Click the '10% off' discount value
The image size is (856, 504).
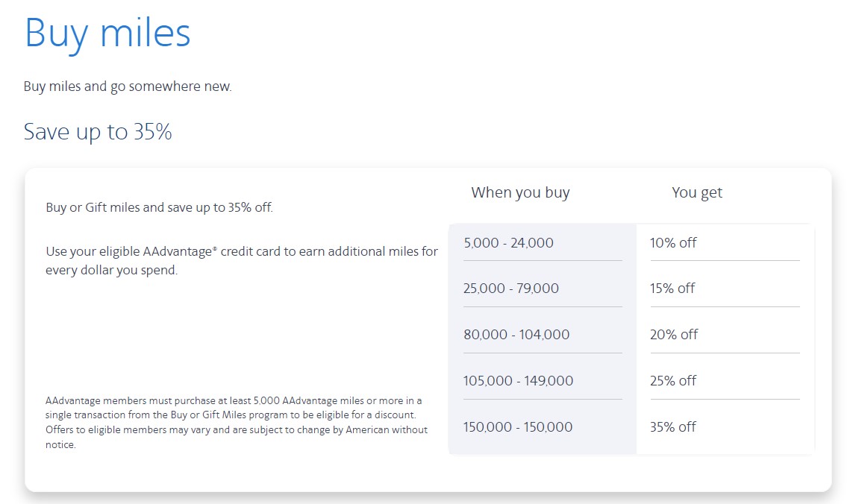pyautogui.click(x=674, y=242)
